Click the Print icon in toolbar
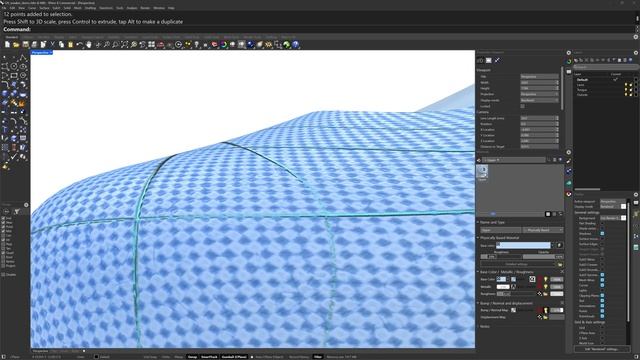Image resolution: width=640 pixels, height=360 pixels. pyautogui.click(x=34, y=44)
